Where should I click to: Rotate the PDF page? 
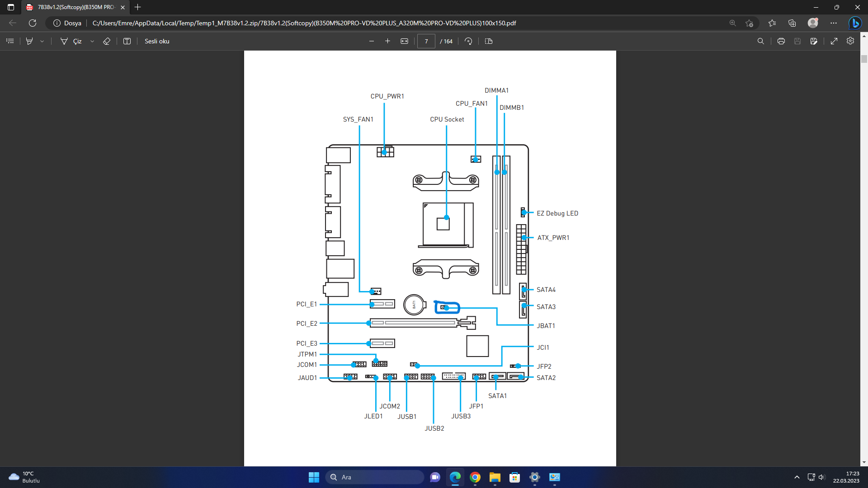(468, 41)
